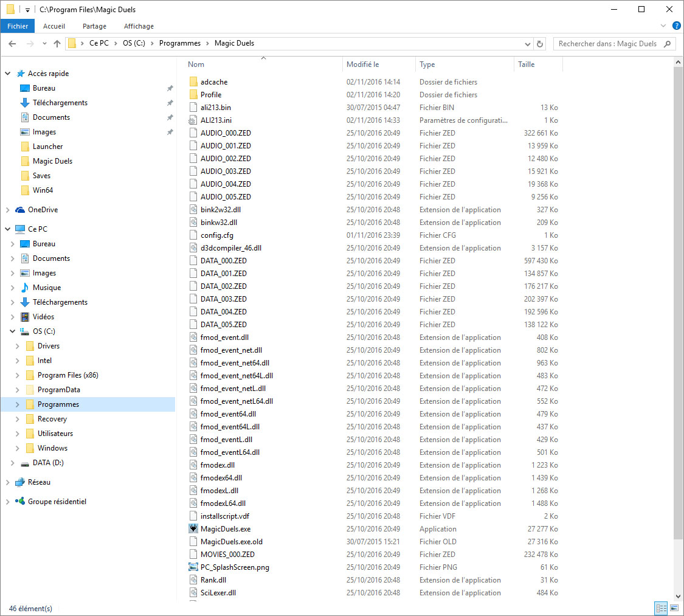Click the back navigation arrow

(x=12, y=44)
